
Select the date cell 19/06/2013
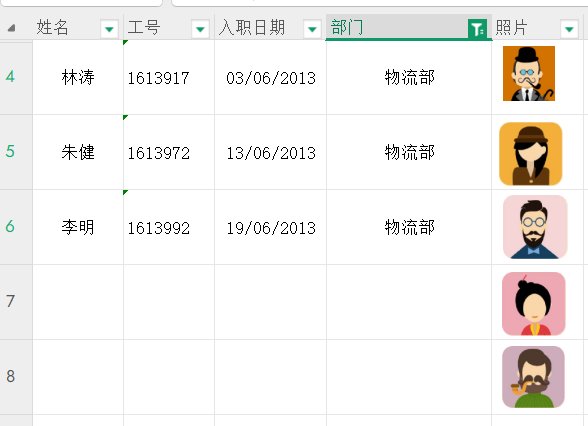pyautogui.click(x=270, y=227)
